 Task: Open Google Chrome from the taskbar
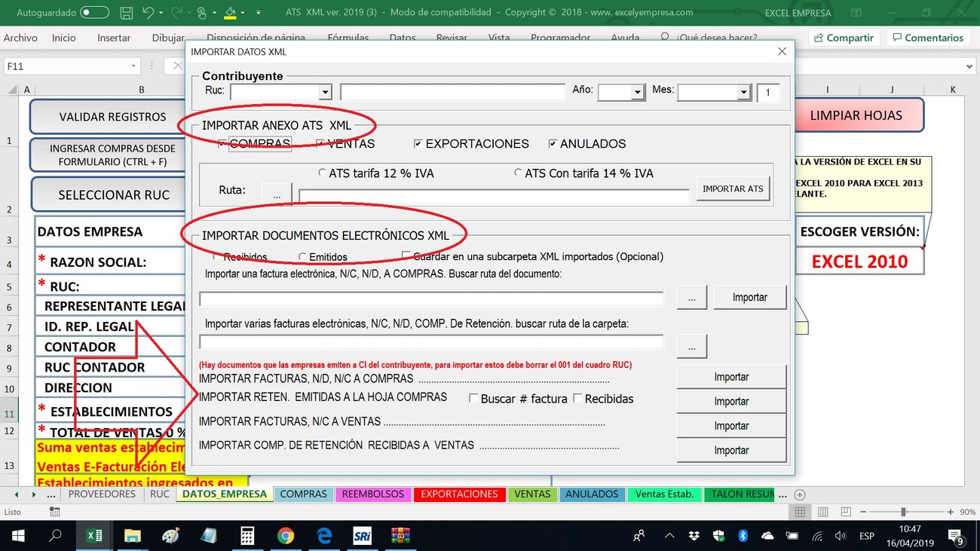pyautogui.click(x=286, y=536)
